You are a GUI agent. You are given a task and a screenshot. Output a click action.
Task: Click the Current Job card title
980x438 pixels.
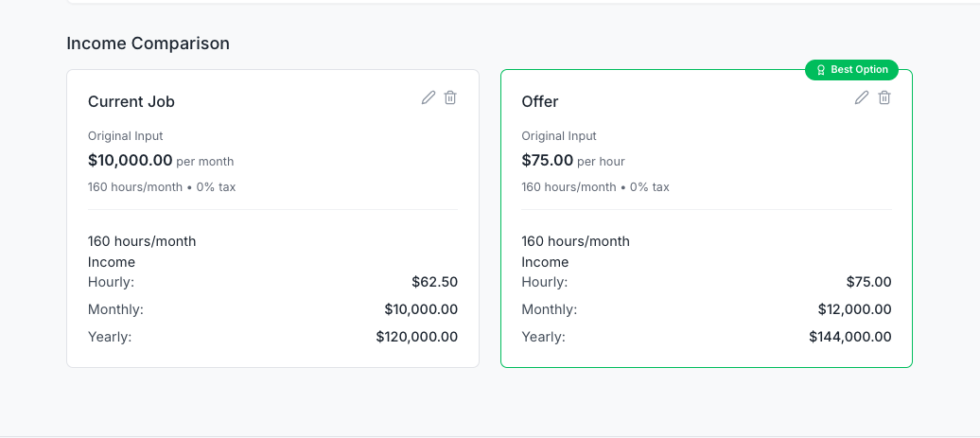131,102
